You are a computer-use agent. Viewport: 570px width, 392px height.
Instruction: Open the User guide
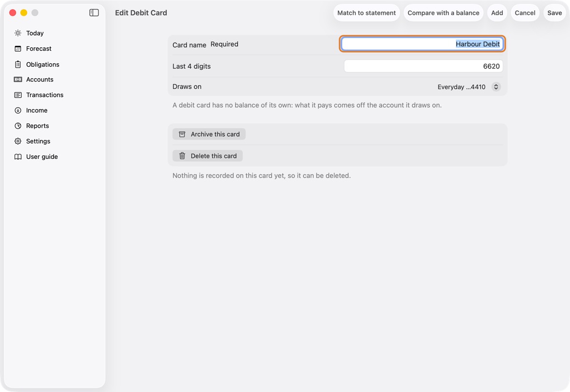pos(42,156)
